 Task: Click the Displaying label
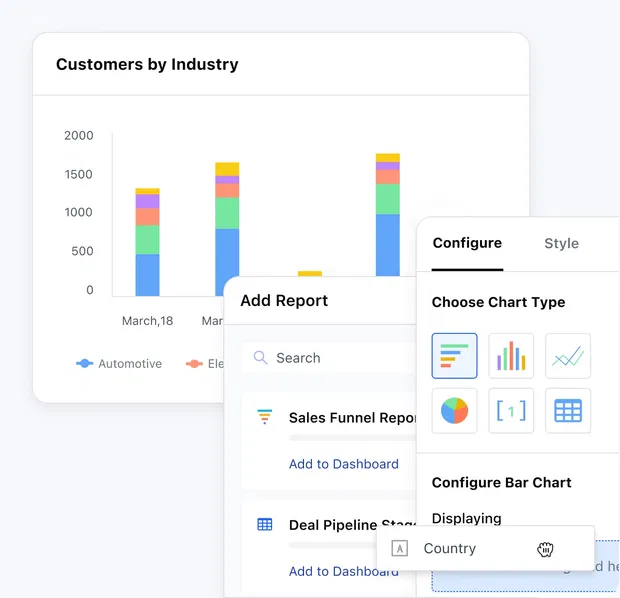(467, 518)
